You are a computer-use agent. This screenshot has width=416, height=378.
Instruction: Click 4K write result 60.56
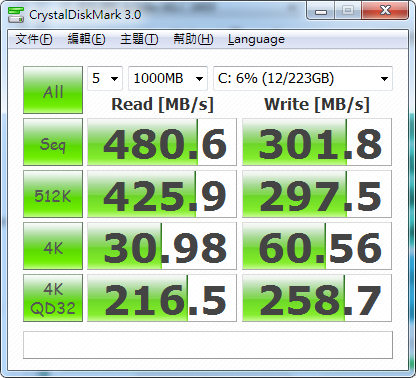pos(317,246)
